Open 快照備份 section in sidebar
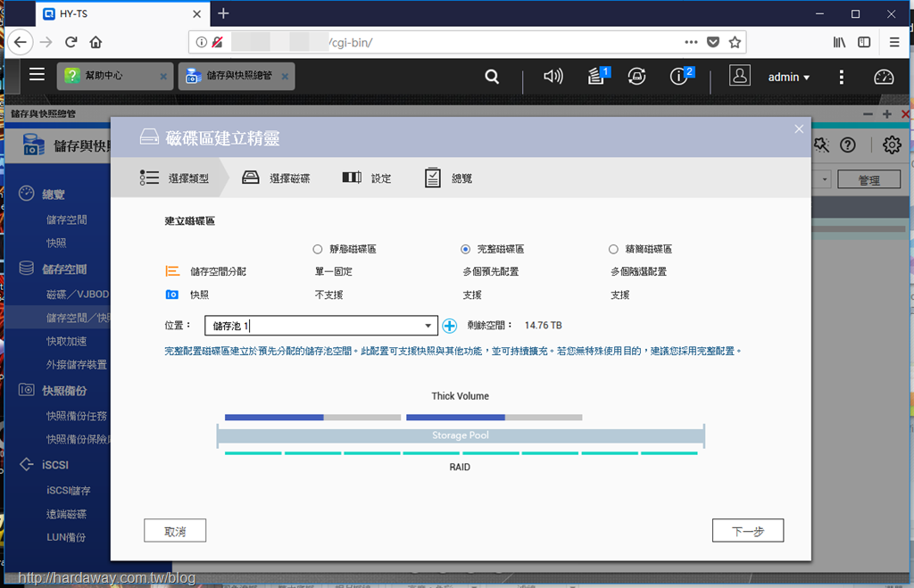 tap(64, 391)
